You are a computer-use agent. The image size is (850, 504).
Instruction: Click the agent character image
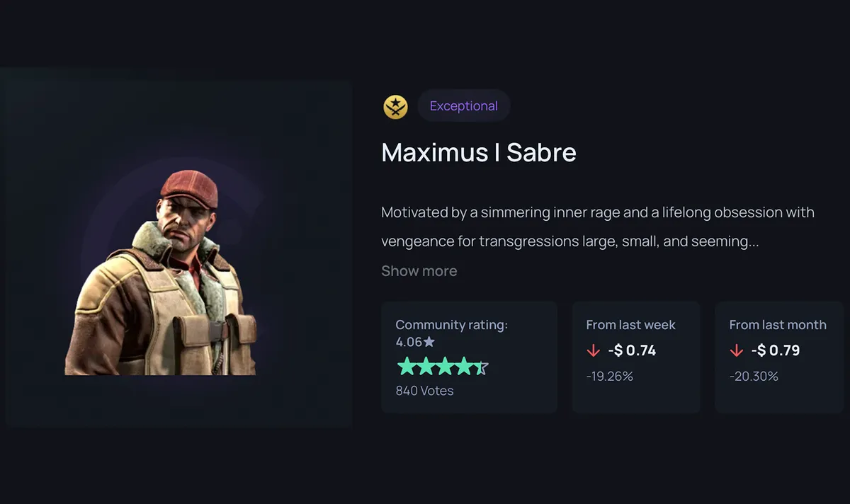[161, 272]
